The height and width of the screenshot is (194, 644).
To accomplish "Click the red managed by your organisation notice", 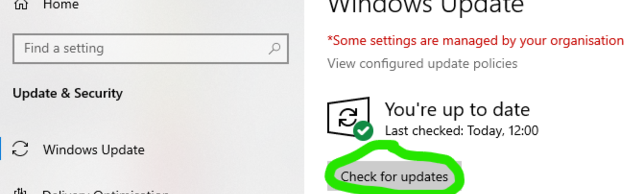I will click(476, 41).
